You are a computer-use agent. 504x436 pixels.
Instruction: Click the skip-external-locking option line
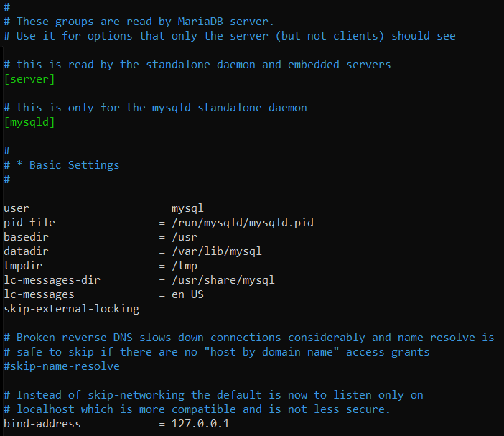pyautogui.click(x=71, y=309)
